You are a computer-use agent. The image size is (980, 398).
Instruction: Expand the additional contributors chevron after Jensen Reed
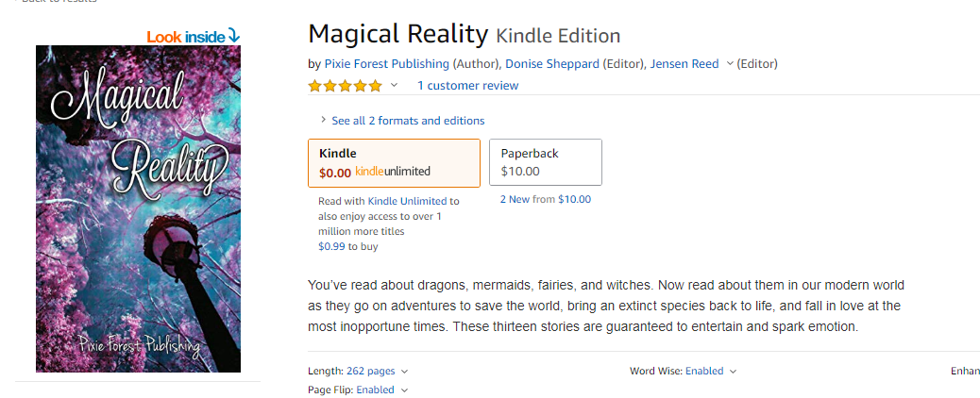point(729,64)
